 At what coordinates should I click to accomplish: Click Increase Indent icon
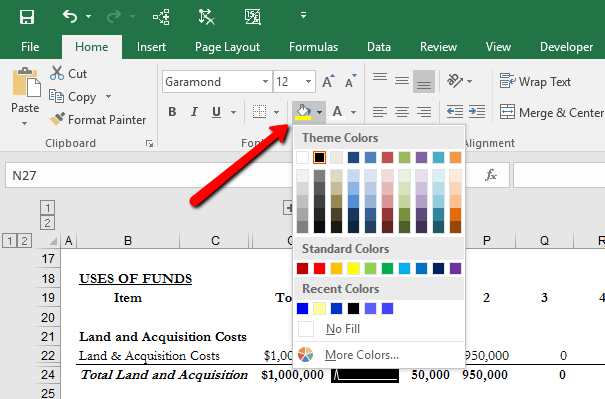point(477,112)
